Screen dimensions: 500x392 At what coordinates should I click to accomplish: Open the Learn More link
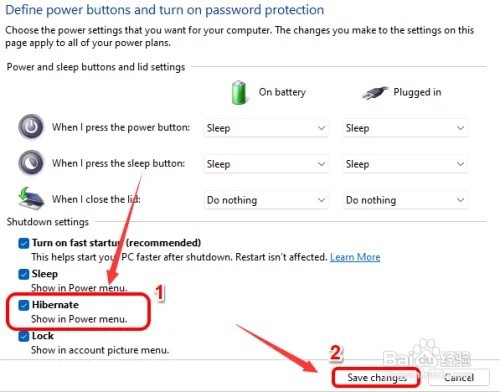(x=355, y=257)
